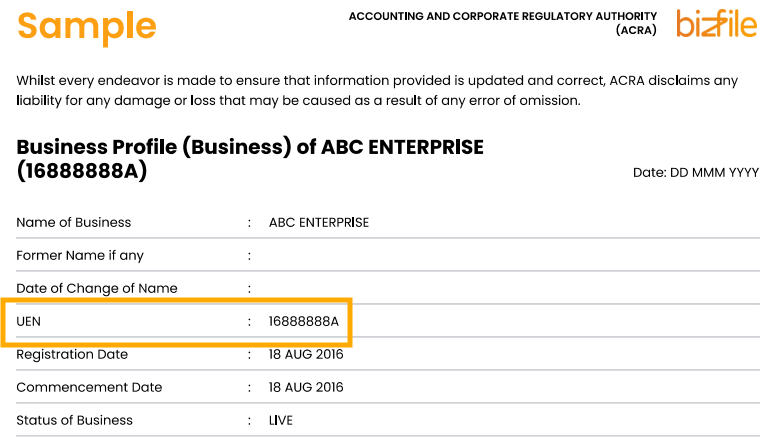Click the Name of Business label
The image size is (770, 438).
pos(74,222)
